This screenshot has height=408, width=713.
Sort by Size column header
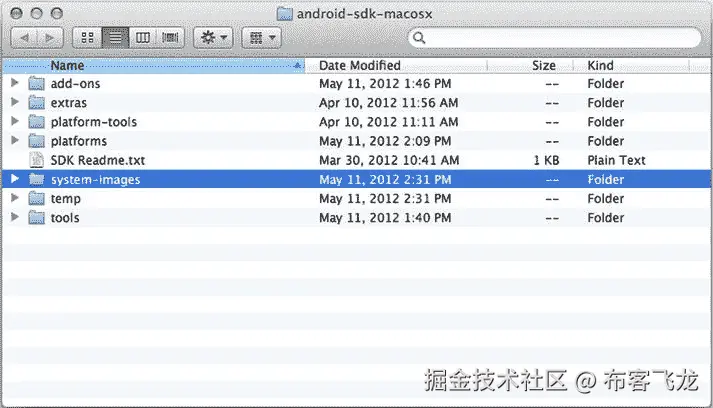530,65
